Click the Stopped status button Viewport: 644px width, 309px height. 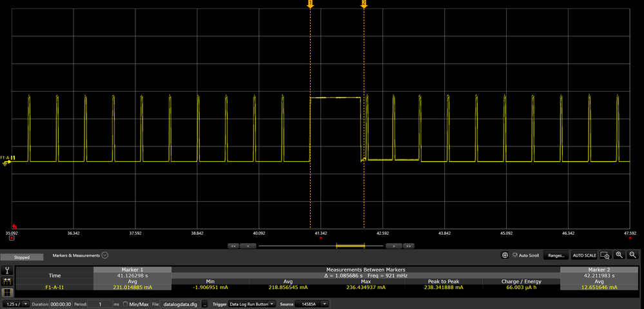[22, 257]
